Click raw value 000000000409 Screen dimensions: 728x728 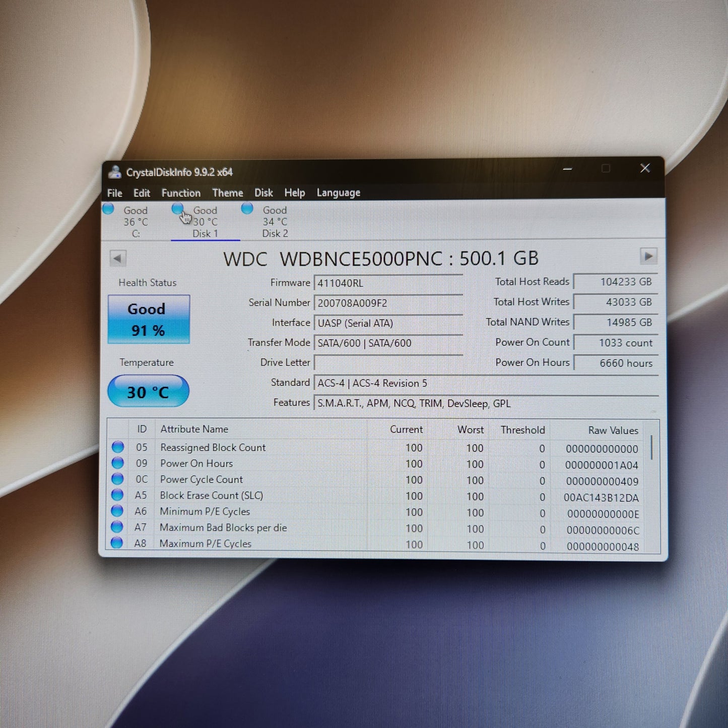(x=602, y=481)
